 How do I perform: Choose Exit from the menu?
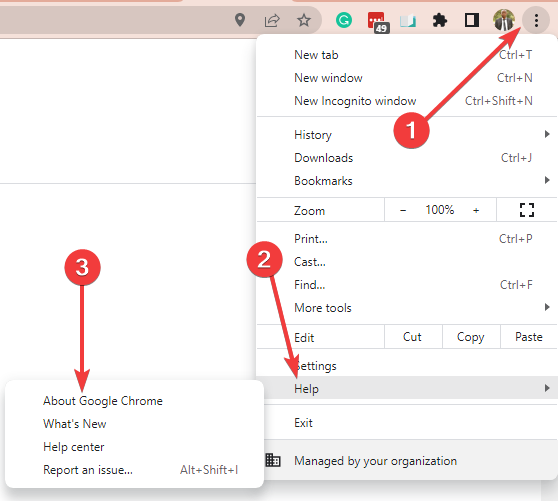click(x=407, y=423)
